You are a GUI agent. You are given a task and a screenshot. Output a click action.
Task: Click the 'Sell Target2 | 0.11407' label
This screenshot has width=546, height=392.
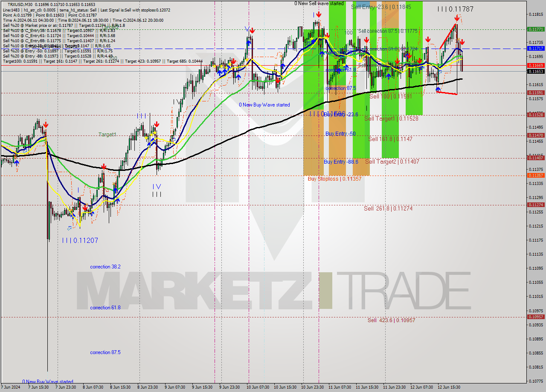[x=392, y=161]
